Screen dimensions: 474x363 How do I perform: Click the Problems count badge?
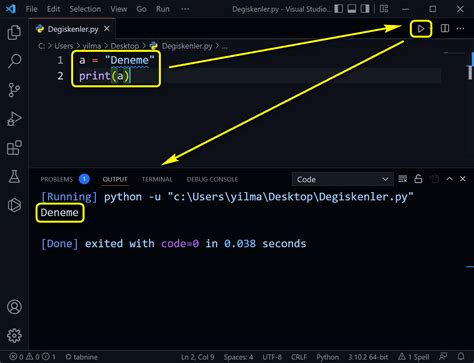(84, 179)
